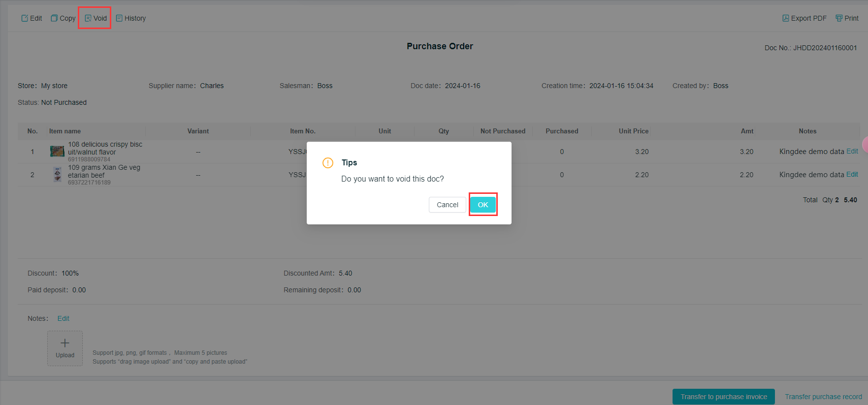868x405 pixels.
Task: Edit notes for second item row
Action: click(x=852, y=175)
